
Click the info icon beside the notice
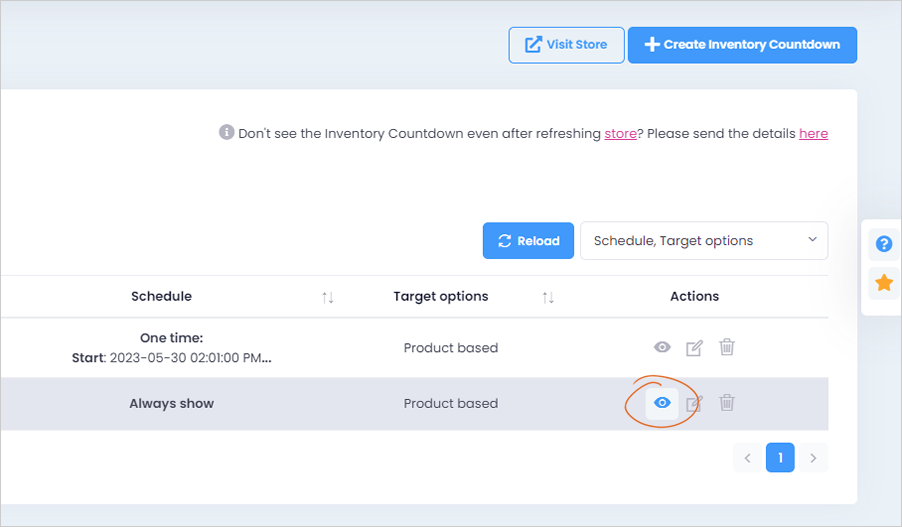pos(226,132)
